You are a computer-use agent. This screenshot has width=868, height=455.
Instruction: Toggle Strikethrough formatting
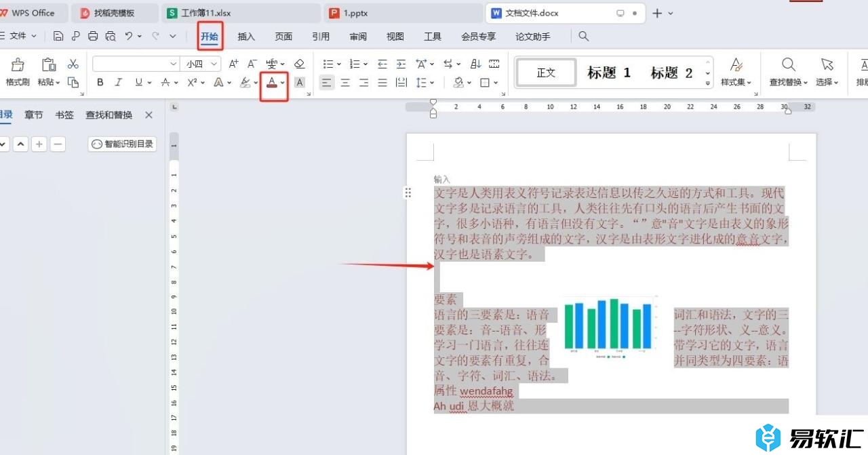click(165, 82)
